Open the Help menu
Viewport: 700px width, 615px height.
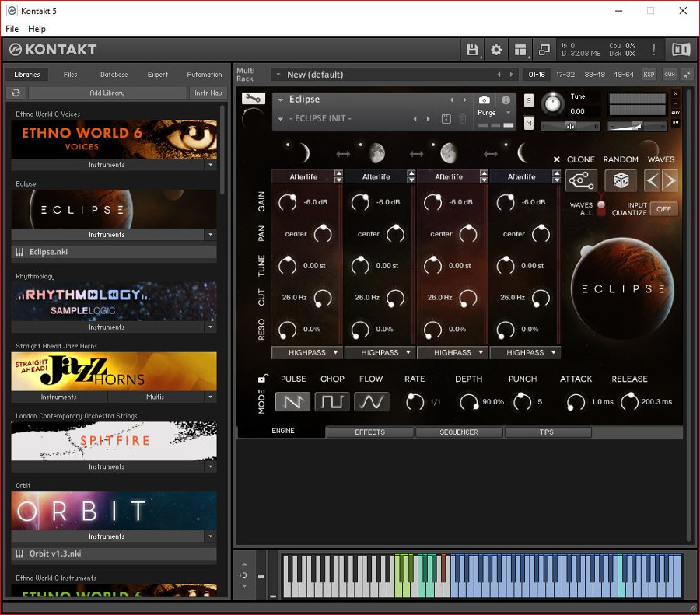pyautogui.click(x=37, y=29)
